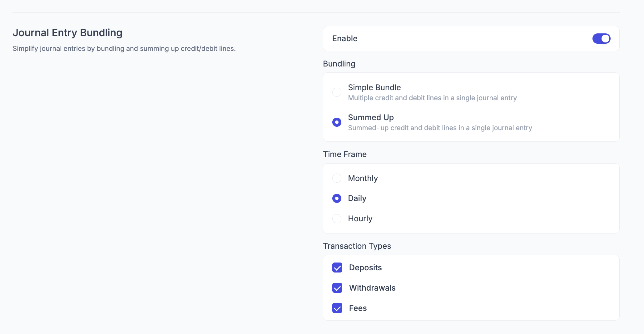The height and width of the screenshot is (334, 644).
Task: Click the "Monthly" label text
Action: (363, 178)
